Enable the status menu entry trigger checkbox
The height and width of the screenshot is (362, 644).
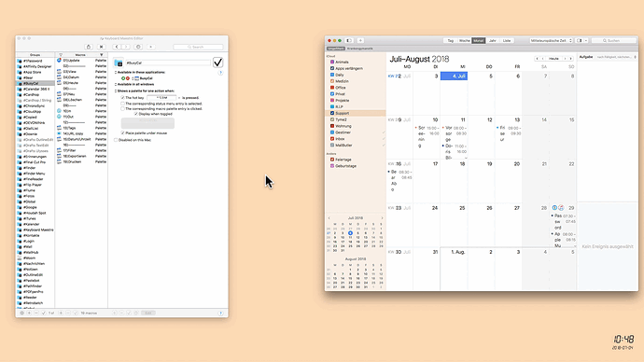pyautogui.click(x=122, y=104)
